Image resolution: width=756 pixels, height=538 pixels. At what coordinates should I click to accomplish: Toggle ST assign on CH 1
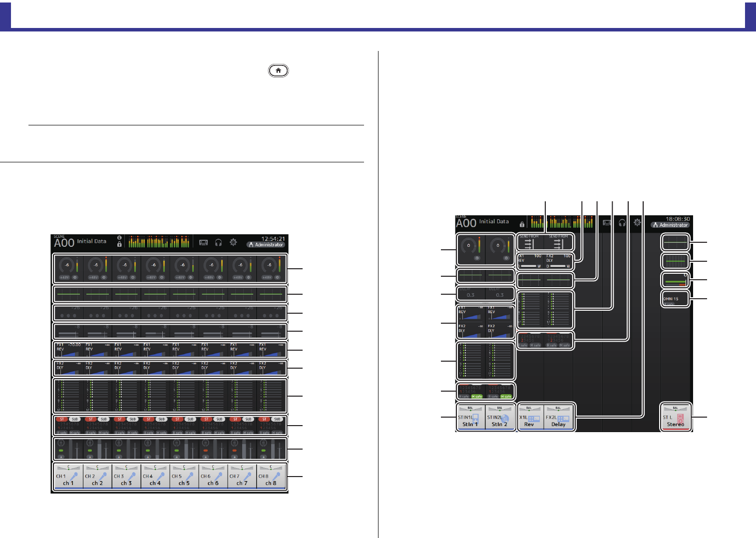pos(62,419)
